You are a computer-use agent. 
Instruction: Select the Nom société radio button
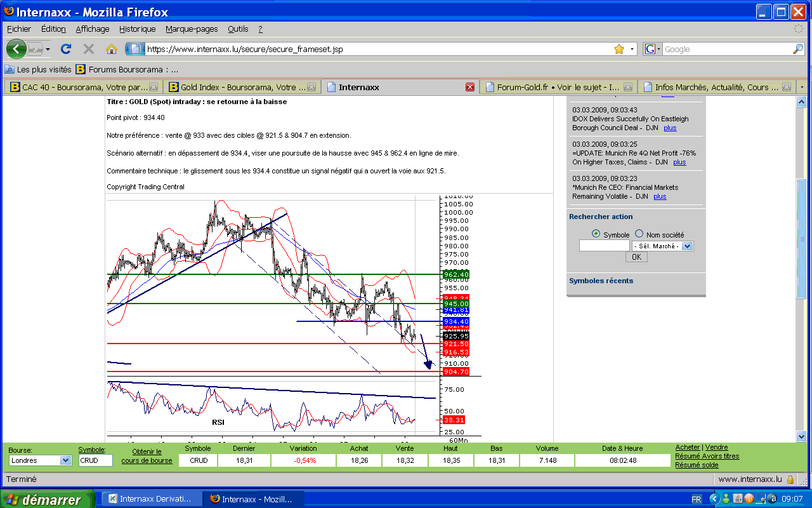pyautogui.click(x=639, y=234)
